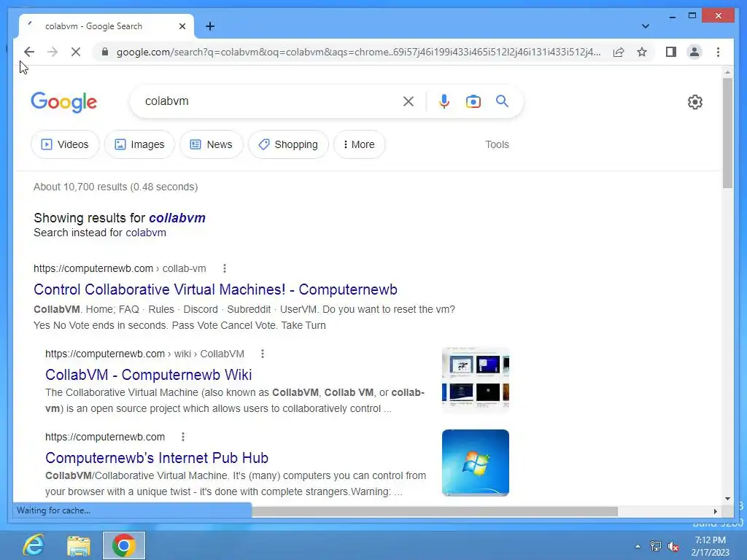This screenshot has height=560, width=747.
Task: Open network status tray icon
Action: [x=656, y=546]
